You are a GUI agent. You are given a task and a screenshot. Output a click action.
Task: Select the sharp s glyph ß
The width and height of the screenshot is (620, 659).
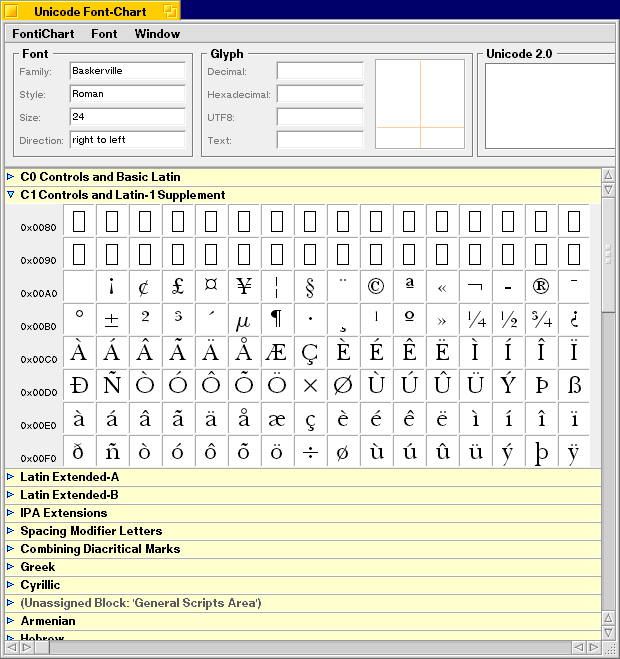(574, 385)
